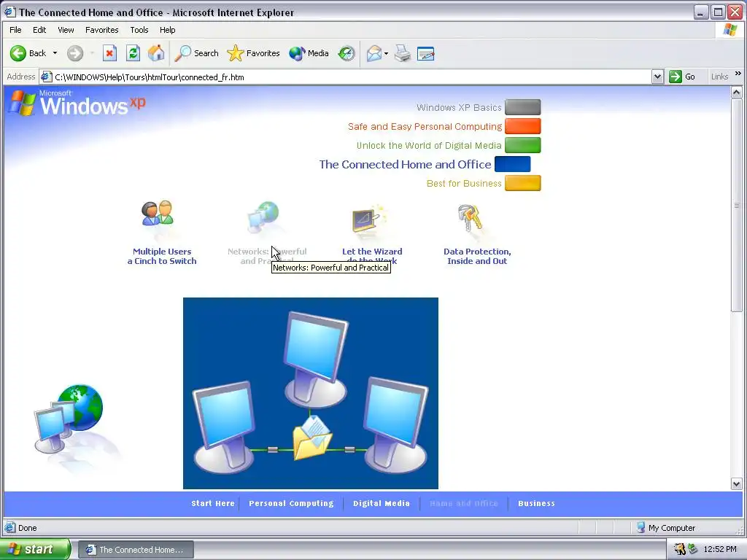Click the scrollbar up arrow
The height and width of the screenshot is (560, 747).
737,93
